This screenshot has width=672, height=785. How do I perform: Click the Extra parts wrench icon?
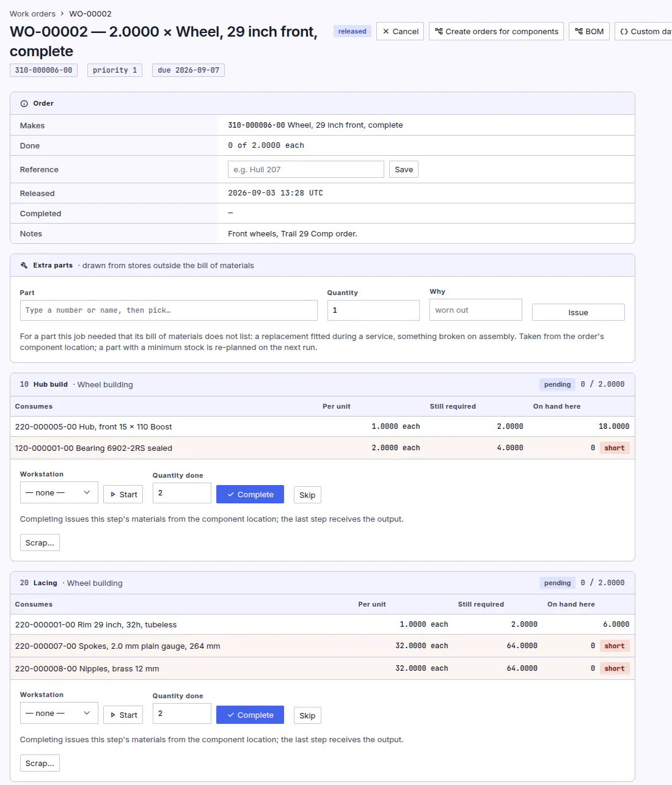point(24,266)
